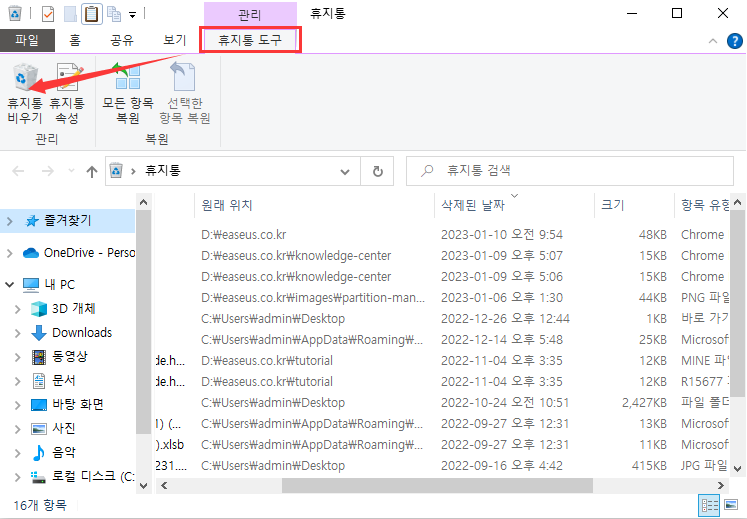Image resolution: width=747 pixels, height=519 pixels.
Task: Collapse the 내 PC tree node
Action: tap(10, 285)
